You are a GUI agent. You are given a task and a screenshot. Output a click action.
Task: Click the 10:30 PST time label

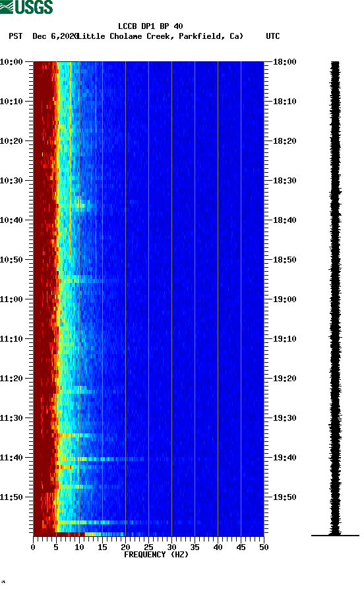tap(11, 180)
